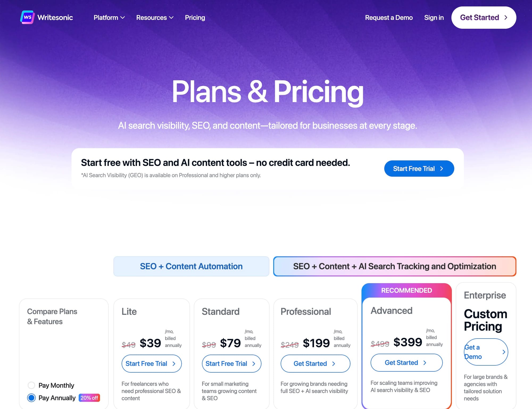Click the RECOMMENDED ribbon on the Advanced plan
Image resolution: width=532 pixels, height=409 pixels.
coord(406,290)
